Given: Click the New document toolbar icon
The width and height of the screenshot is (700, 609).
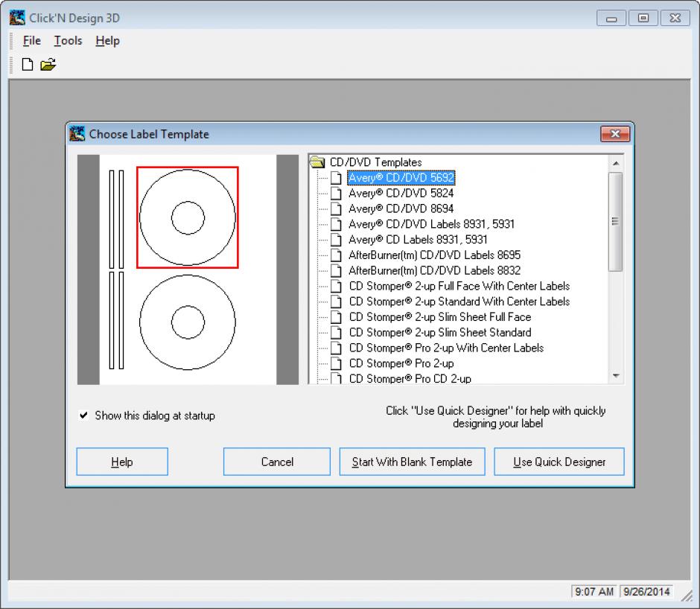Looking at the screenshot, I should click(28, 64).
